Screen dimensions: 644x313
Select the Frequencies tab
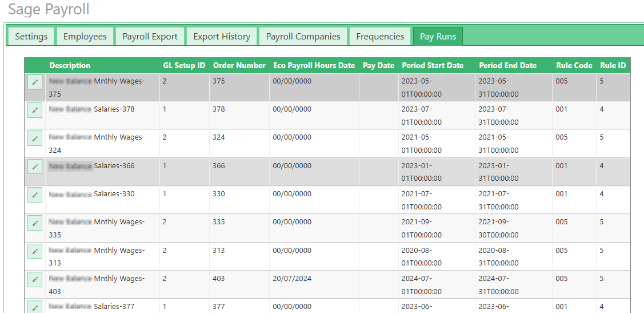[x=380, y=36]
